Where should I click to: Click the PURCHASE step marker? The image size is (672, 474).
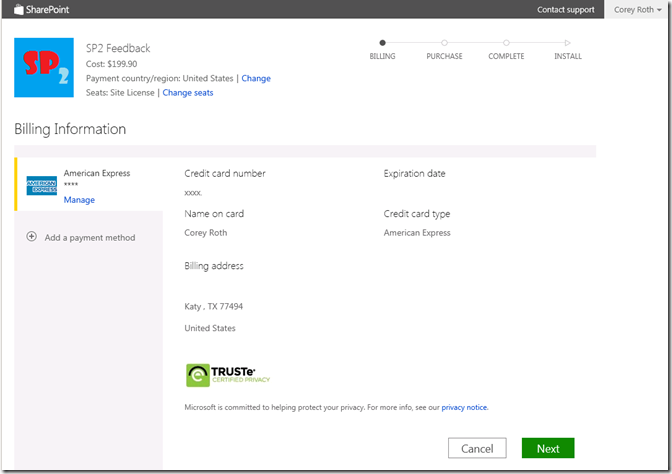point(444,43)
